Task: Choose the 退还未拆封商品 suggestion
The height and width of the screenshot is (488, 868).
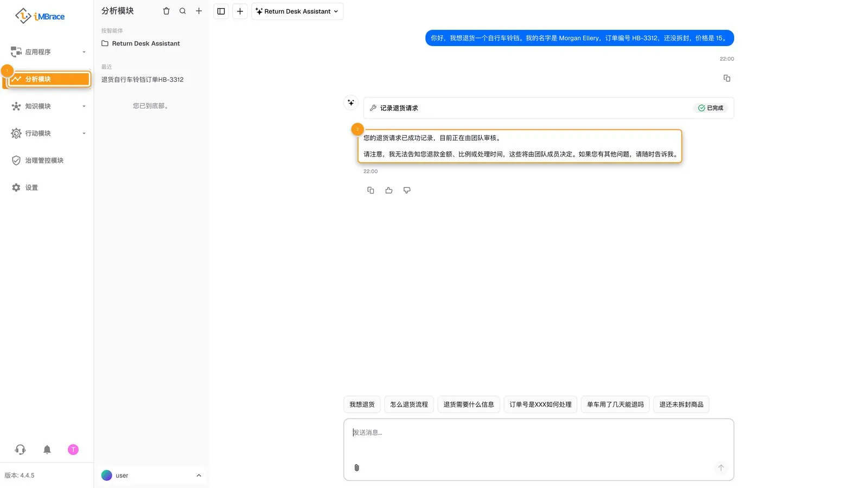Action: [681, 404]
